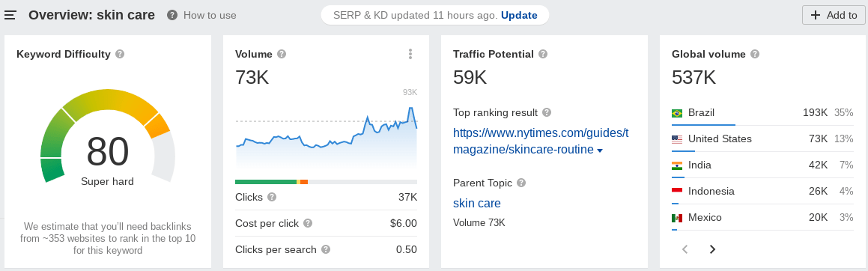Click the Global volume help icon
The width and height of the screenshot is (868, 271).
coord(754,54)
